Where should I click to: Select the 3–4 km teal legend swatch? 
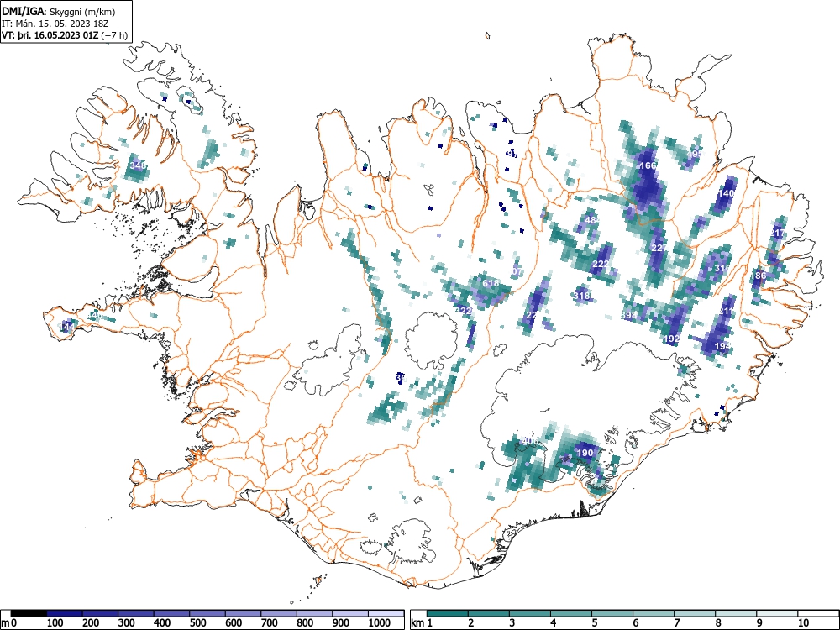point(530,613)
